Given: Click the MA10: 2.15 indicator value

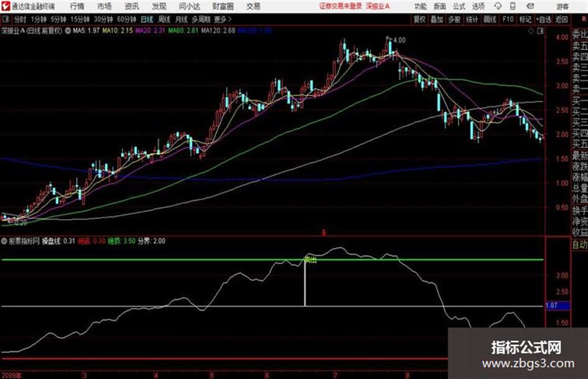Looking at the screenshot, I should point(118,30).
